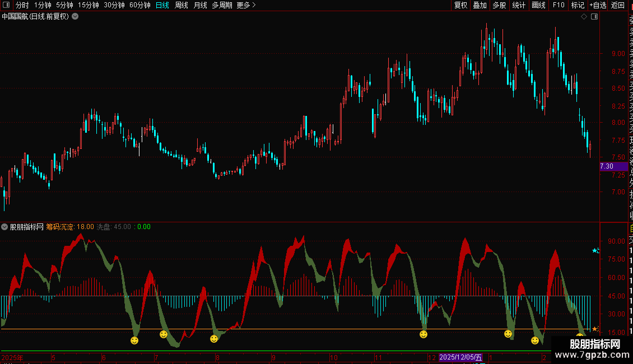Screen dimensions: 633x364
Task: Click the smiley signal above the 1 month label
Action: (508, 334)
